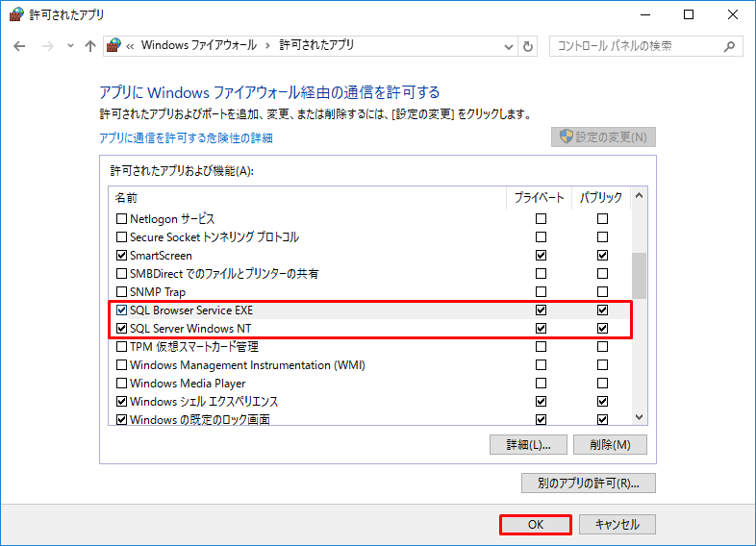
Task: Refresh the current page
Action: coord(528,47)
